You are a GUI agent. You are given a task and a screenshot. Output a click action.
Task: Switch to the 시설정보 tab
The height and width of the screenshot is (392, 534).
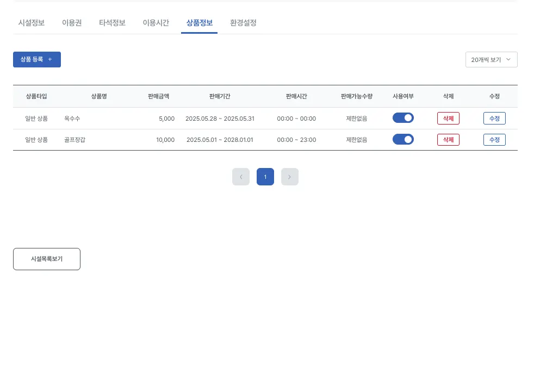click(x=32, y=23)
